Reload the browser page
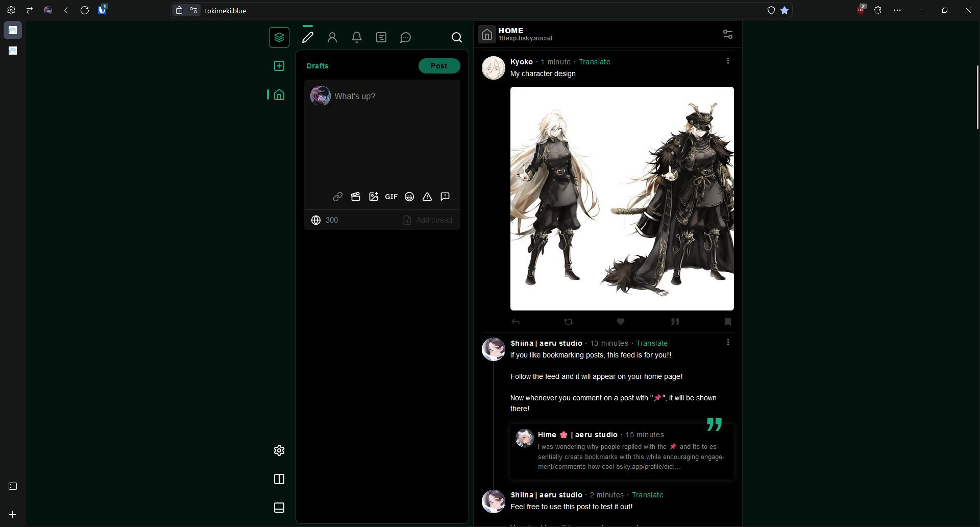 click(x=85, y=10)
